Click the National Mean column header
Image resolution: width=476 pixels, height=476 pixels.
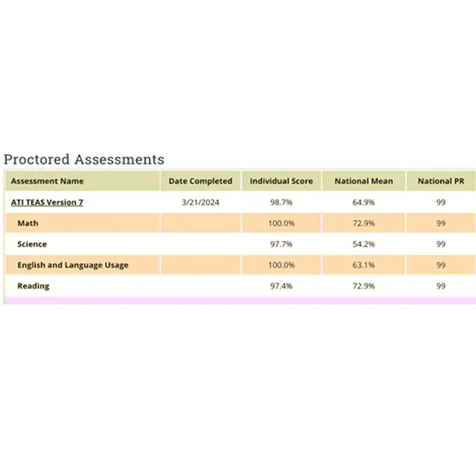pyautogui.click(x=364, y=181)
